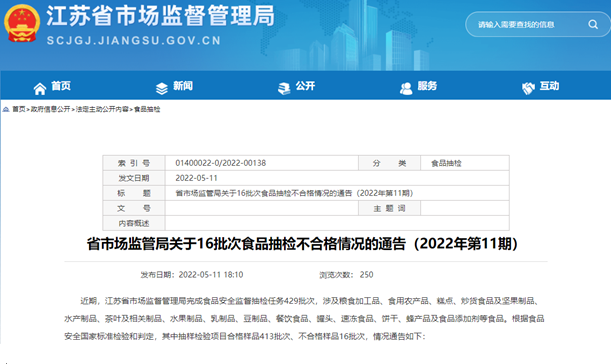Viewport: 611px width, 364px height.
Task: Click the person icon beside 服务
Action: [x=406, y=88]
